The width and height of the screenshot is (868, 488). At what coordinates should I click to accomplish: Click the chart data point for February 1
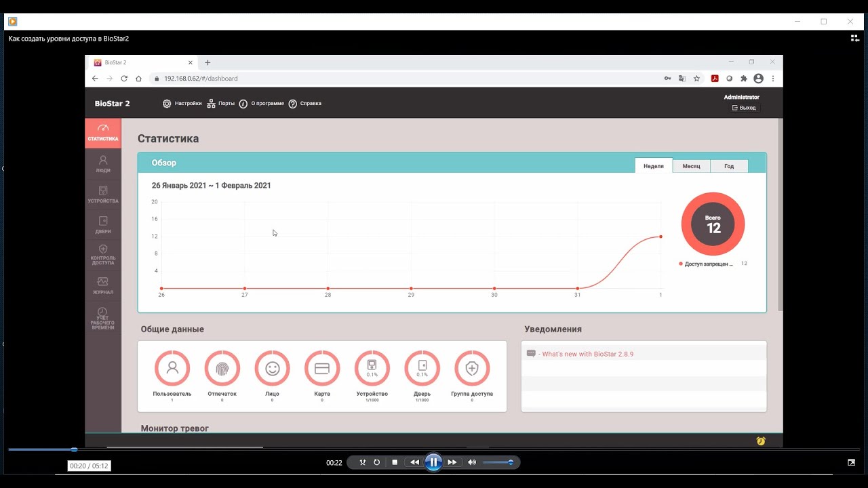point(660,237)
